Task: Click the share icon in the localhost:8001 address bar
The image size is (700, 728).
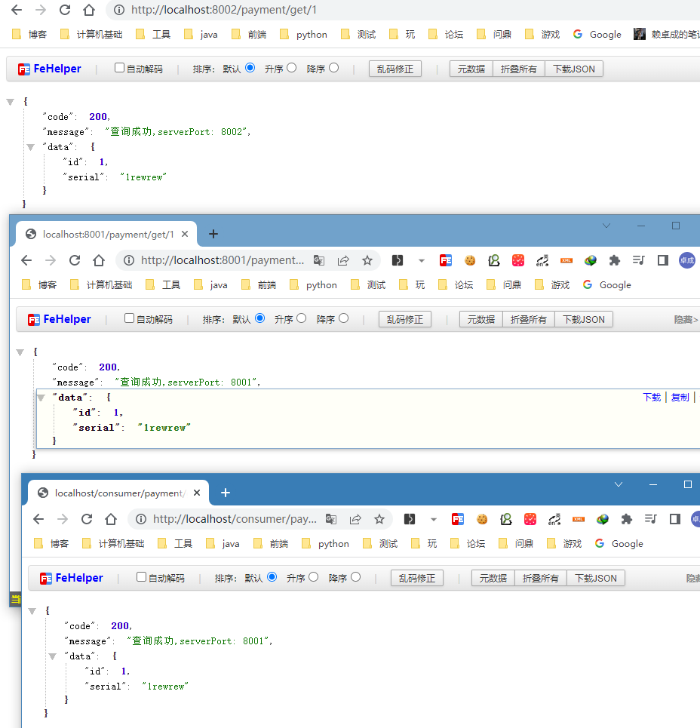Action: [343, 260]
